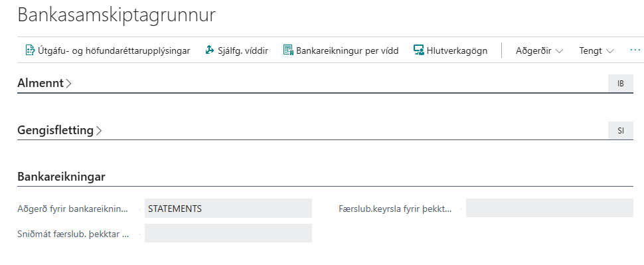Click the Sjálfg. víddir dimensions icon
This screenshot has height=265, width=644.
(x=210, y=50)
